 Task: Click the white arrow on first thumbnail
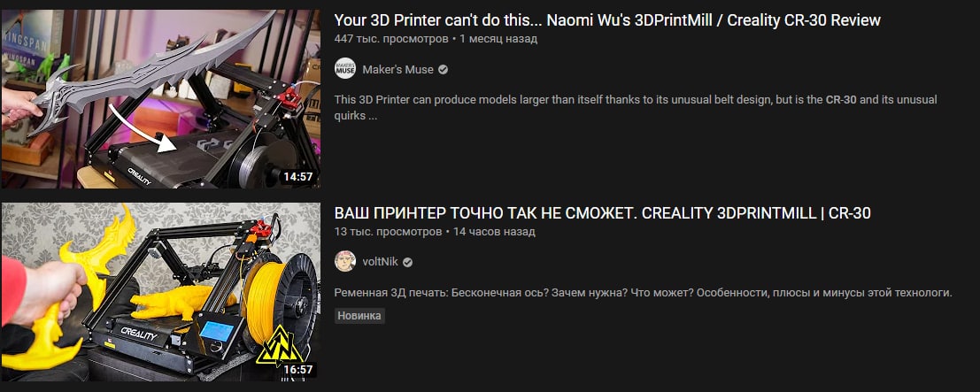point(140,130)
